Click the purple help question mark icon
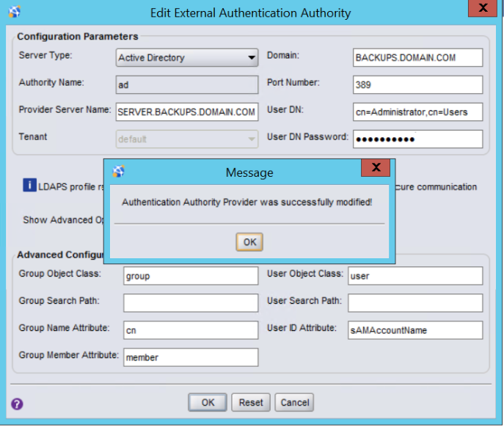504x427 pixels. pyautogui.click(x=17, y=404)
